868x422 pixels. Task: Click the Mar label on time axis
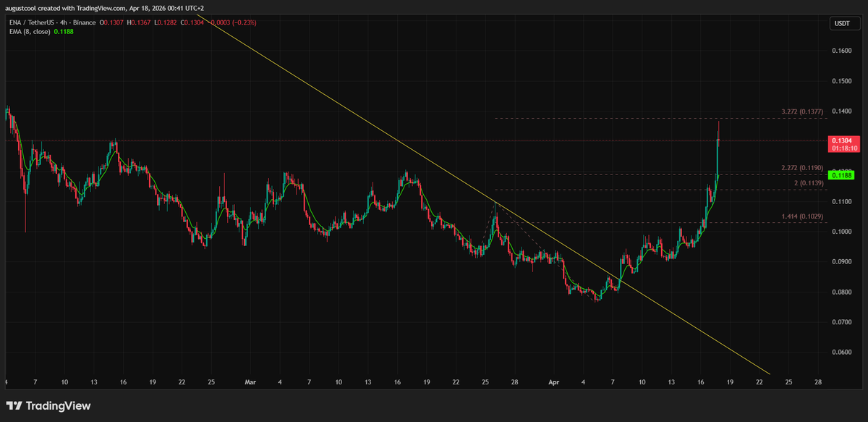pos(250,381)
